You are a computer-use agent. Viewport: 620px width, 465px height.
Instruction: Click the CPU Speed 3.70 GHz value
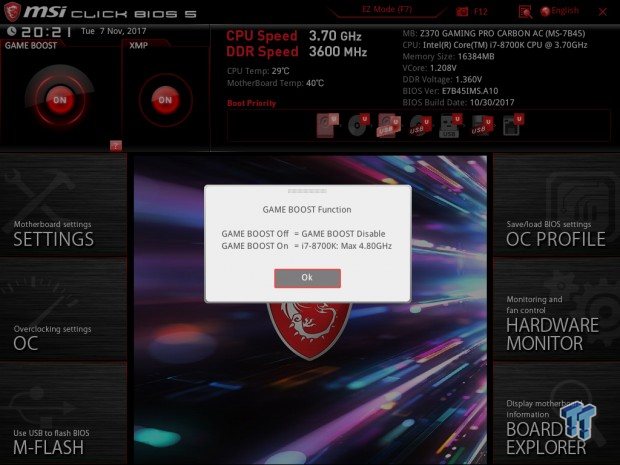tap(335, 36)
